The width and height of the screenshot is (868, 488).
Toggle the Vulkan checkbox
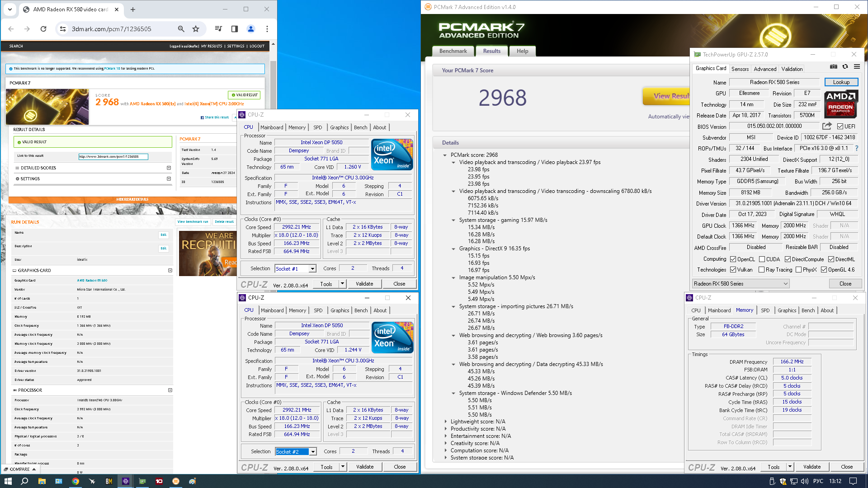733,270
